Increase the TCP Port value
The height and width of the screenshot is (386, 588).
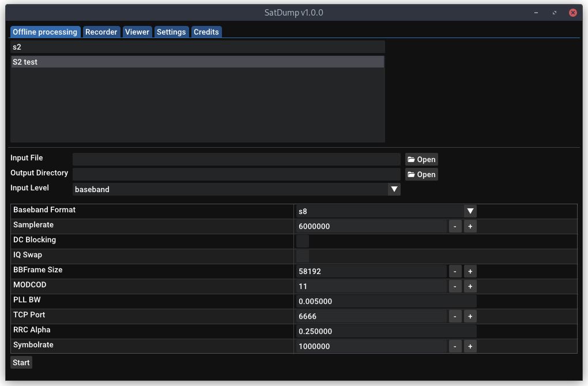(470, 317)
